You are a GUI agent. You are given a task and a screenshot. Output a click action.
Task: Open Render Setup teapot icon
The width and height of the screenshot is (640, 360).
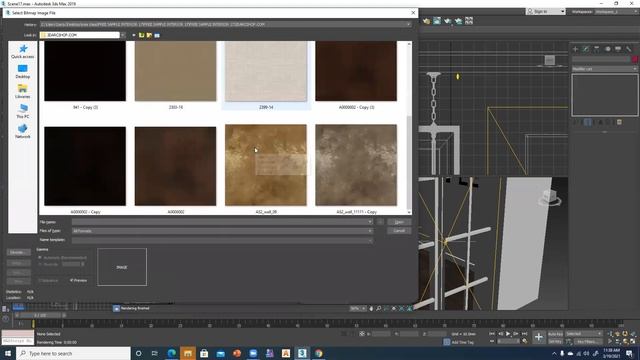[427, 21]
